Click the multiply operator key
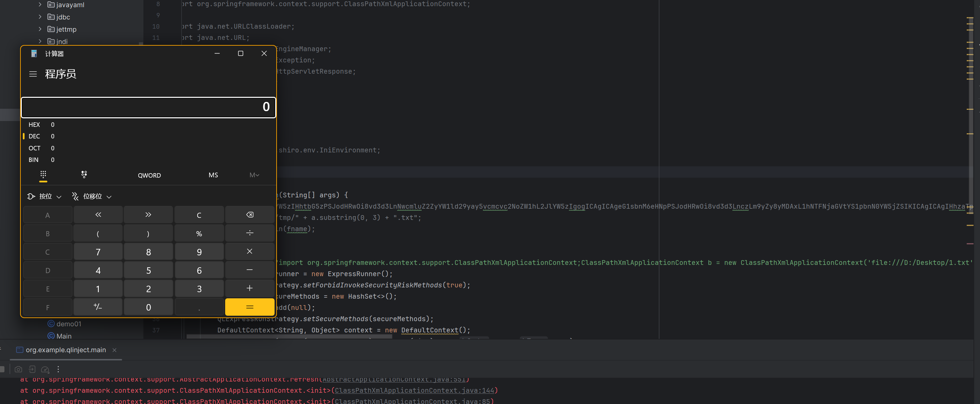This screenshot has width=980, height=404. pos(250,252)
